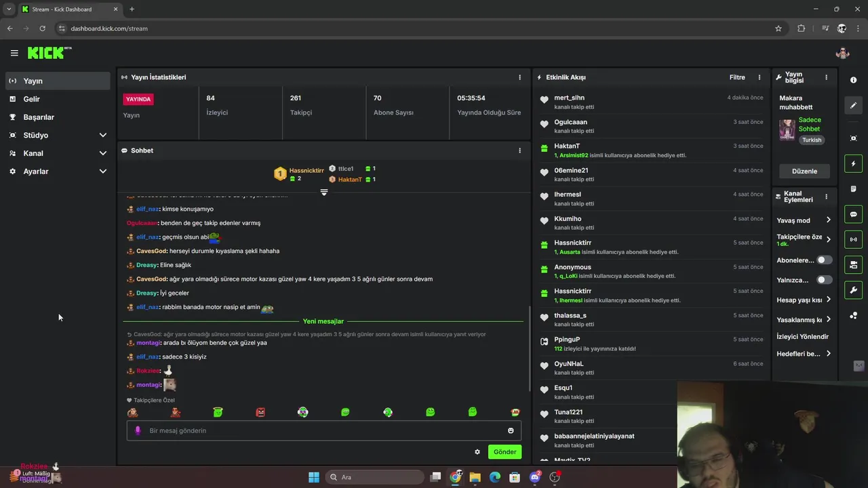Image resolution: width=868 pixels, height=488 pixels.
Task: Toggle the broadcast signal icon in right toolbar
Action: click(853, 239)
